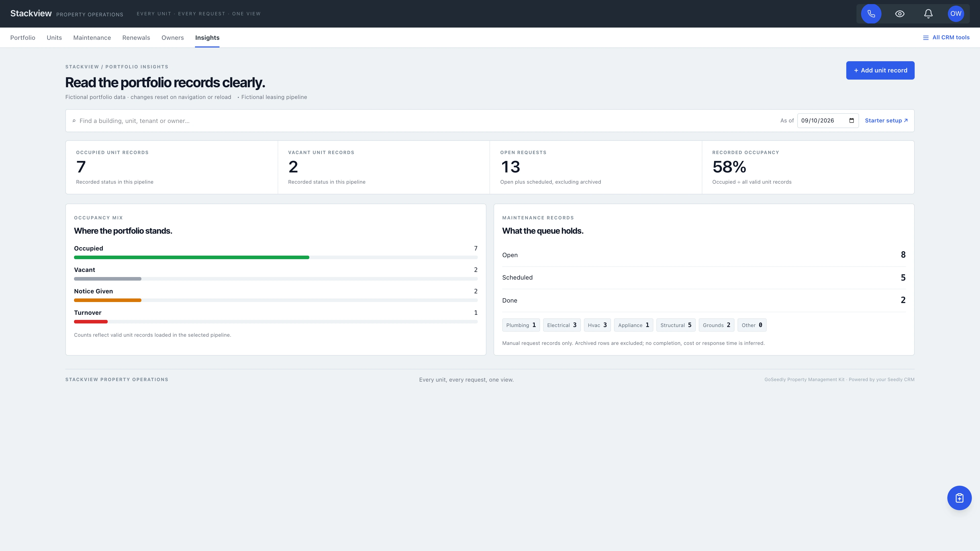Image resolution: width=980 pixels, height=551 pixels.
Task: Open the notifications bell
Action: click(x=928, y=14)
